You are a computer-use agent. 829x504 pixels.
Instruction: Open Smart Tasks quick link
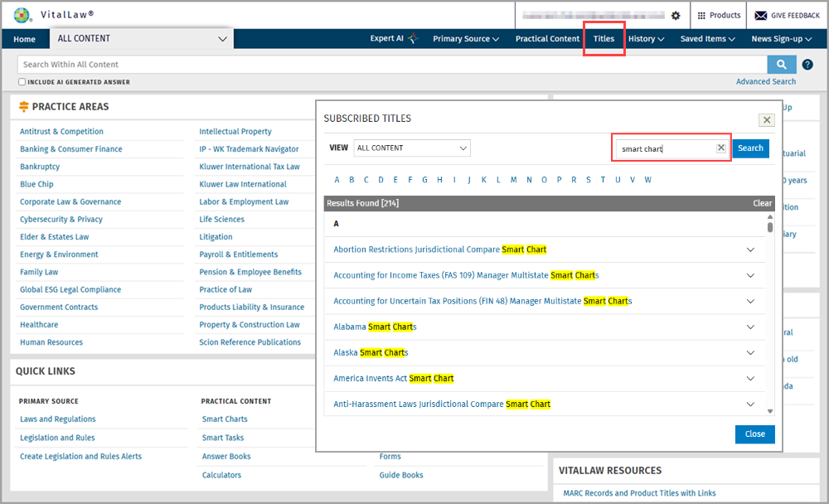[x=222, y=438]
